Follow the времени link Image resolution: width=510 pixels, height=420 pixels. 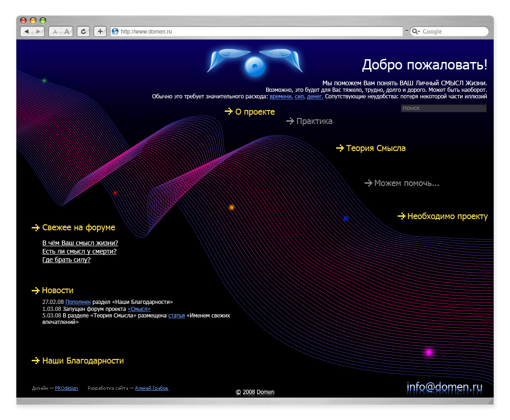pyautogui.click(x=281, y=96)
